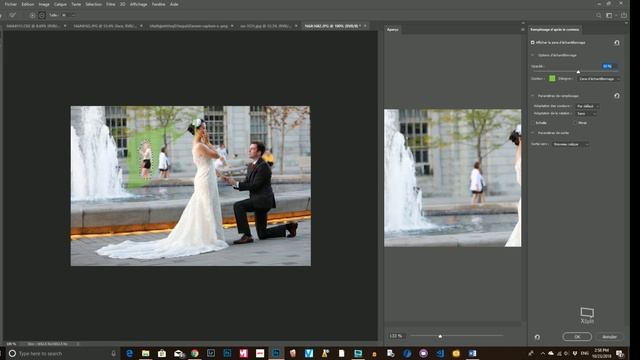Launch Microsoft Store from the taskbar
Image resolution: width=640 pixels, height=360 pixels.
162,353
